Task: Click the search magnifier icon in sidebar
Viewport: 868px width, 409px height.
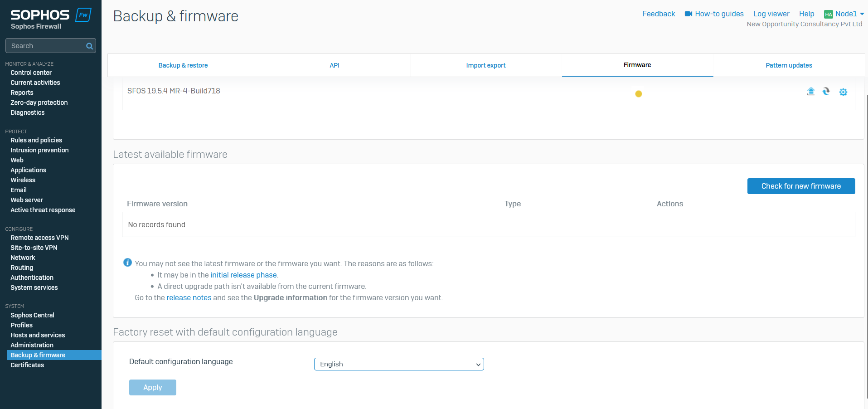Action: [x=89, y=46]
